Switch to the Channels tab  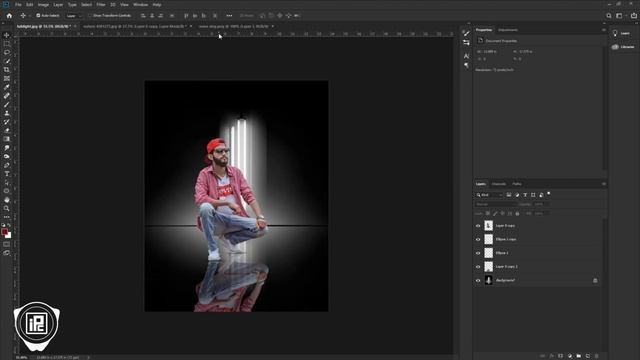(498, 184)
